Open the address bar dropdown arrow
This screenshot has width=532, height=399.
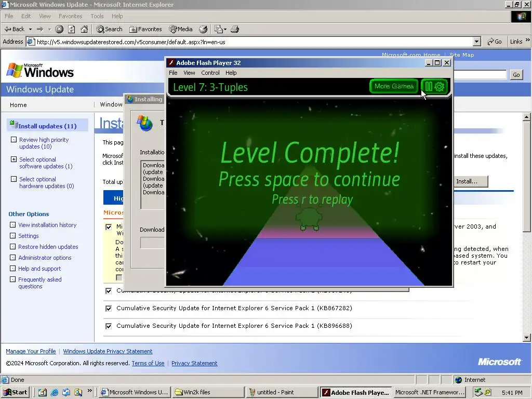pyautogui.click(x=477, y=42)
